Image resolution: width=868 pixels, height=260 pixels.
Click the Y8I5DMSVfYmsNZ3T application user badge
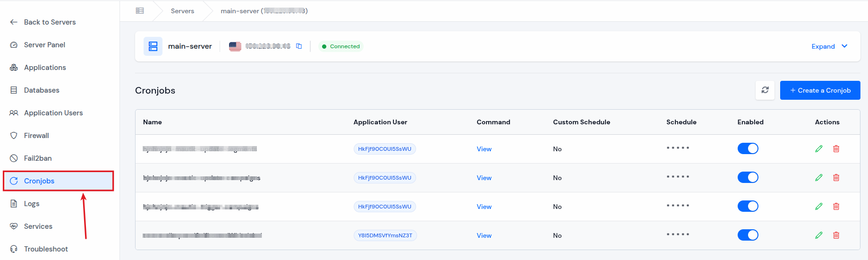[x=385, y=235]
